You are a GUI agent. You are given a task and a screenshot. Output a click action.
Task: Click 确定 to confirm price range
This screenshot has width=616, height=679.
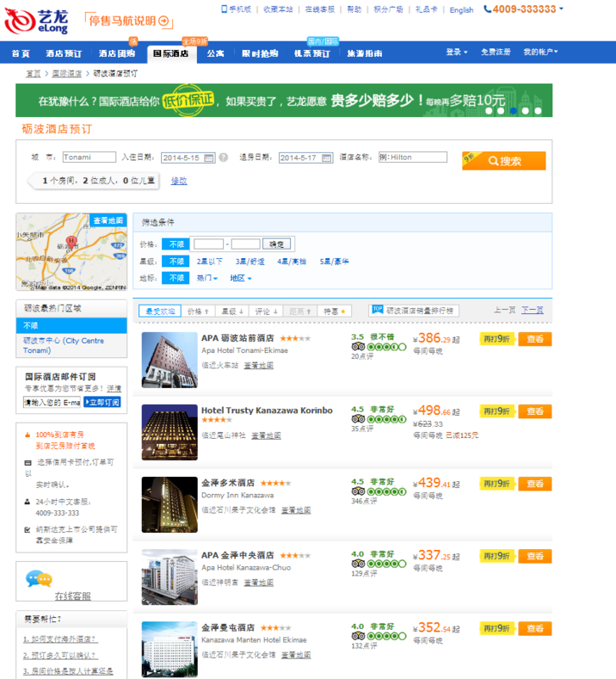click(x=277, y=244)
